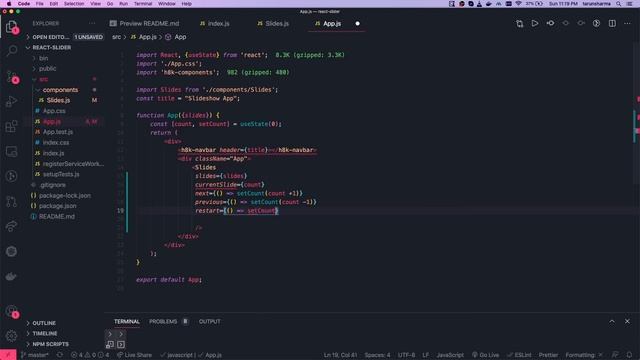640x360 pixels.
Task: Split the editor to the right
Action: click(612, 24)
